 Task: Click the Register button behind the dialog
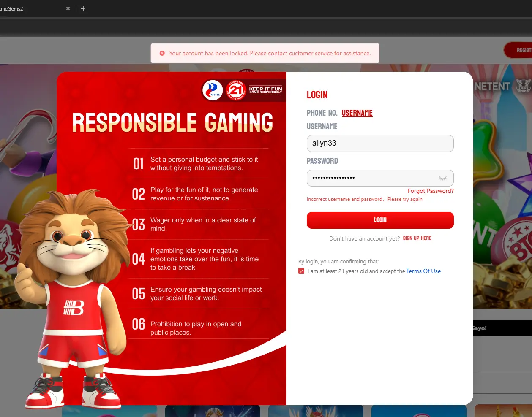pyautogui.click(x=518, y=50)
